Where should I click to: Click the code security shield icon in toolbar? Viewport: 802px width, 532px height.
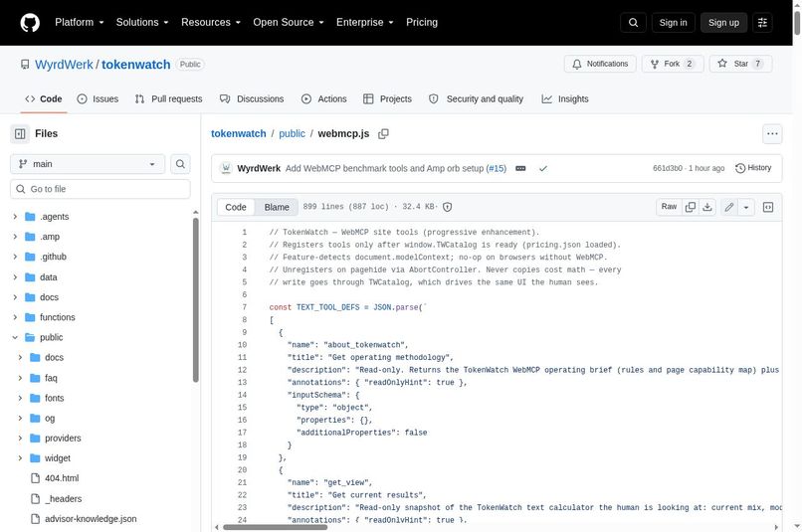(x=447, y=207)
